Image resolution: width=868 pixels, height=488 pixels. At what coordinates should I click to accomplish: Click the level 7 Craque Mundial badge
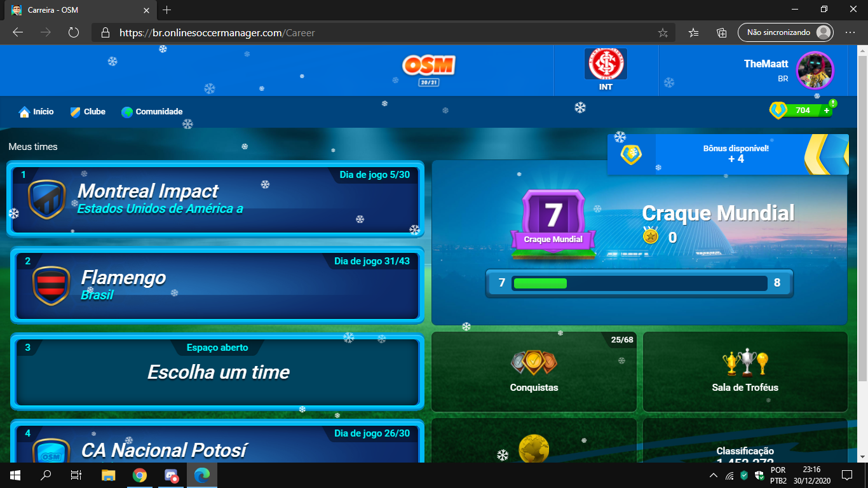[x=553, y=223]
